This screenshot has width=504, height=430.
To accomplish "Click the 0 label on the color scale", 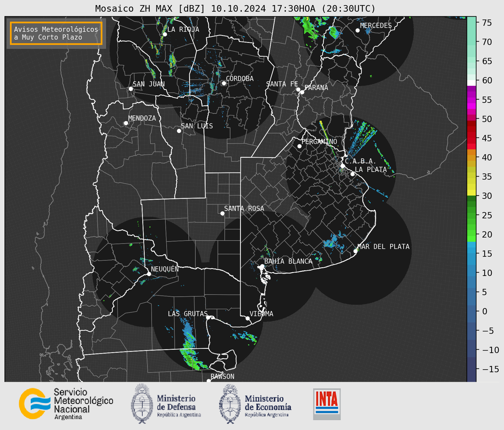I will (485, 311).
